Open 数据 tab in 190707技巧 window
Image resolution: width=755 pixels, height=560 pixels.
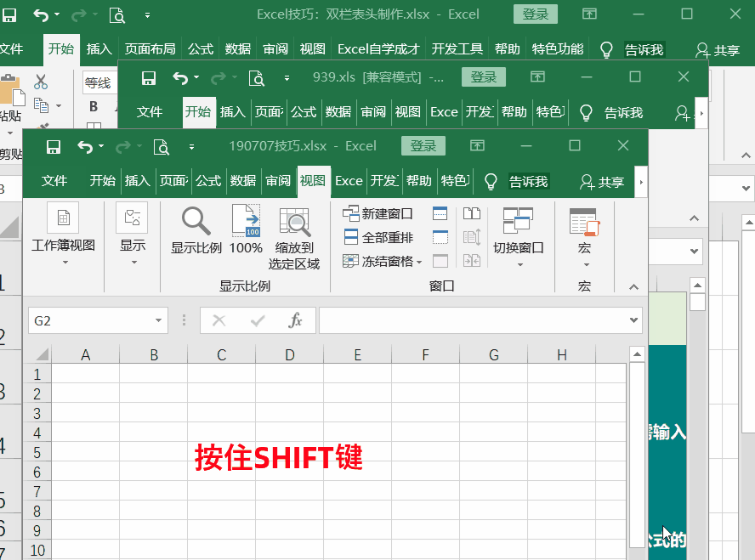(243, 181)
